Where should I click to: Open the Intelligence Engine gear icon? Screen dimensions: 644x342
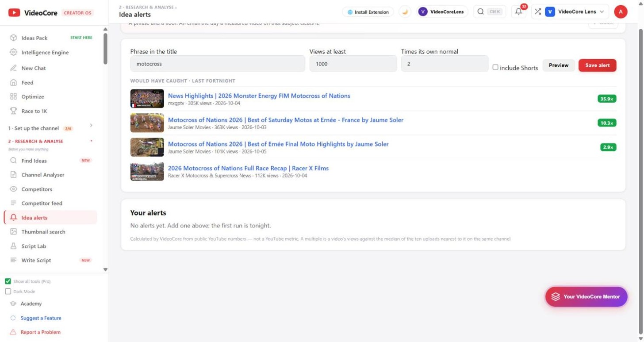(13, 52)
